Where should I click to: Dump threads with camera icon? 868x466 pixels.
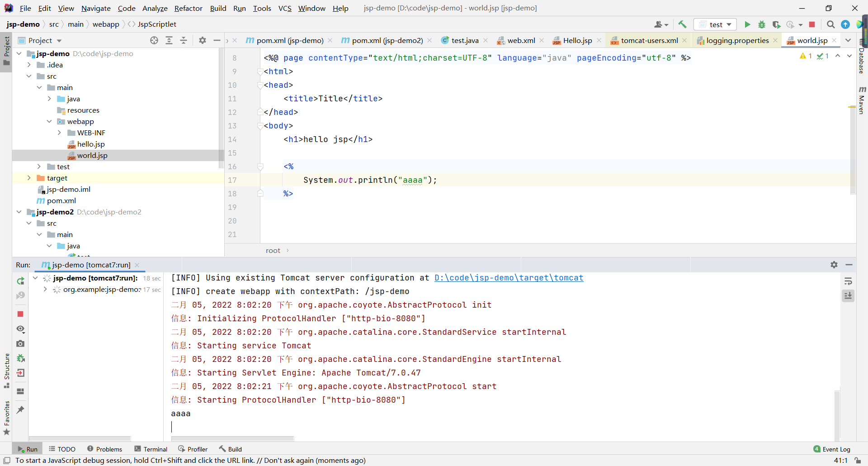click(x=20, y=344)
